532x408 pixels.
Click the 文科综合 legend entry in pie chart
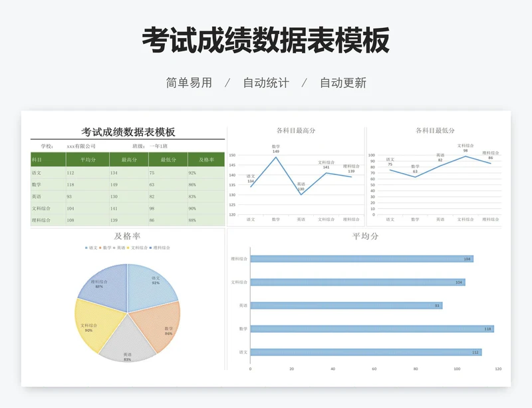(x=138, y=248)
